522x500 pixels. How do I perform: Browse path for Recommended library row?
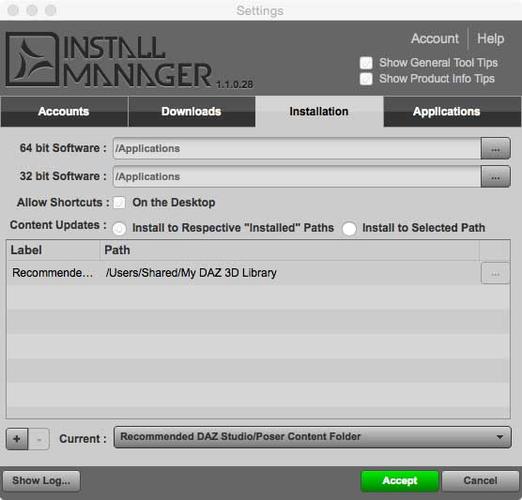pos(495,273)
